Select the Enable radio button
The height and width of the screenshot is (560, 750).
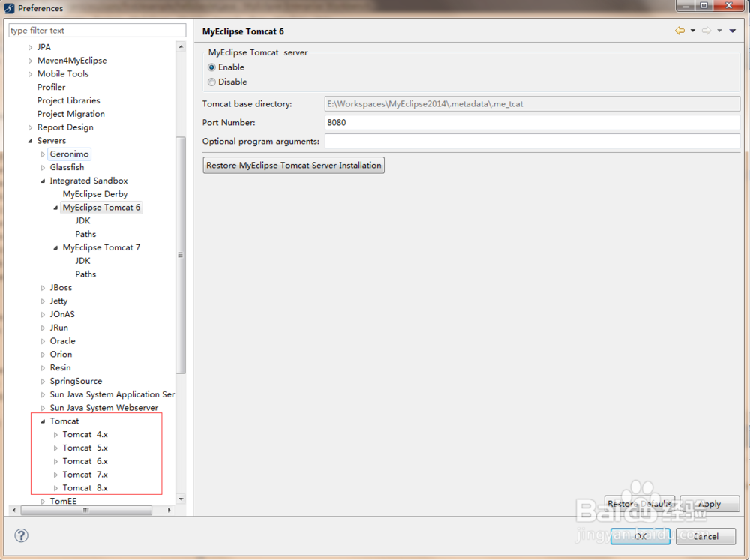pyautogui.click(x=211, y=67)
